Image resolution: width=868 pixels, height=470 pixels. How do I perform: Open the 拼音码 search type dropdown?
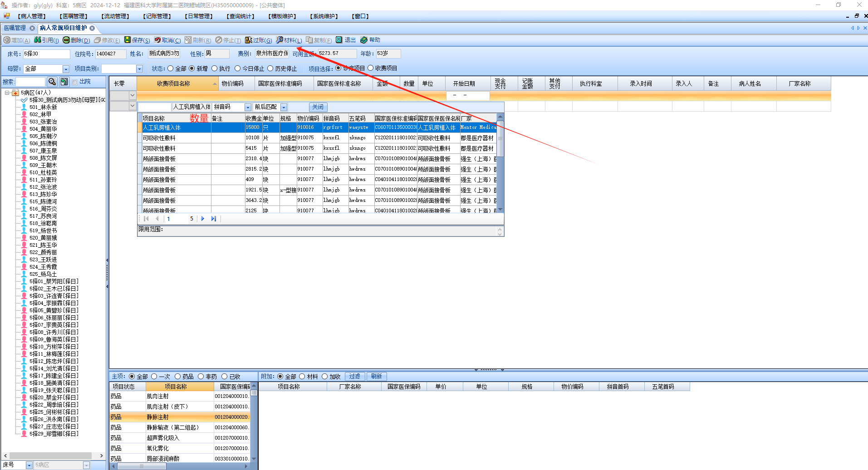[248, 107]
